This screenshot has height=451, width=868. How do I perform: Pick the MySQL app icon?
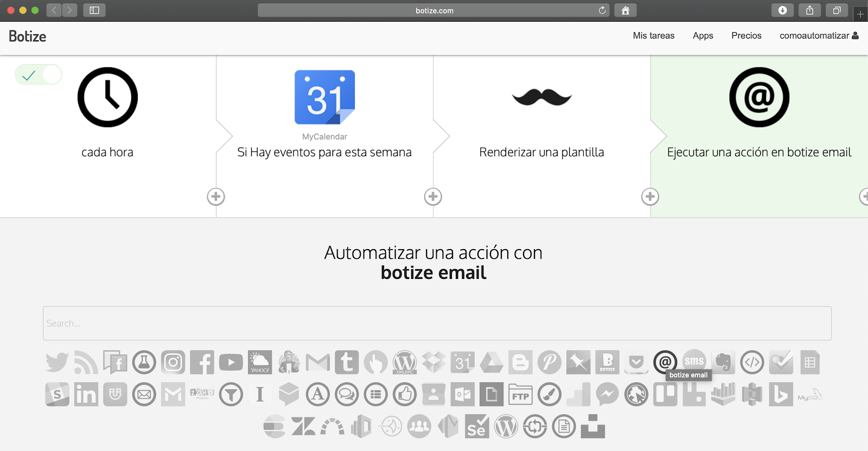(810, 395)
